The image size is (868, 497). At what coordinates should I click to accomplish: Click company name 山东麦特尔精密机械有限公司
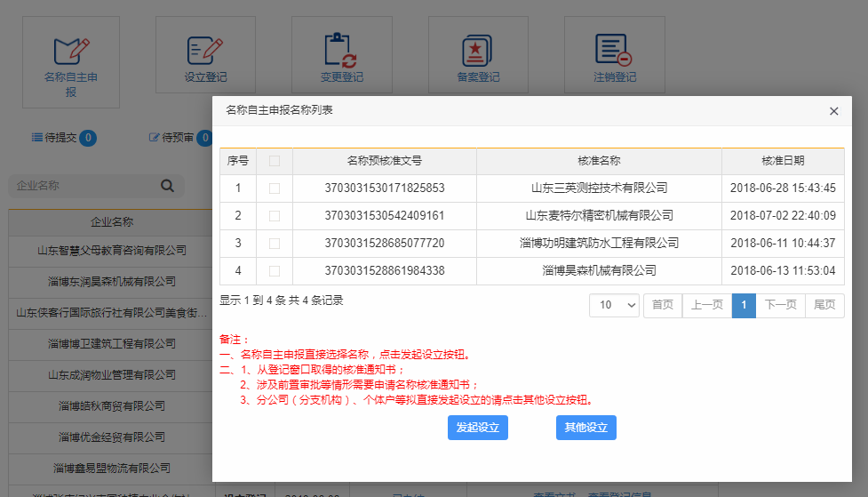(x=599, y=216)
